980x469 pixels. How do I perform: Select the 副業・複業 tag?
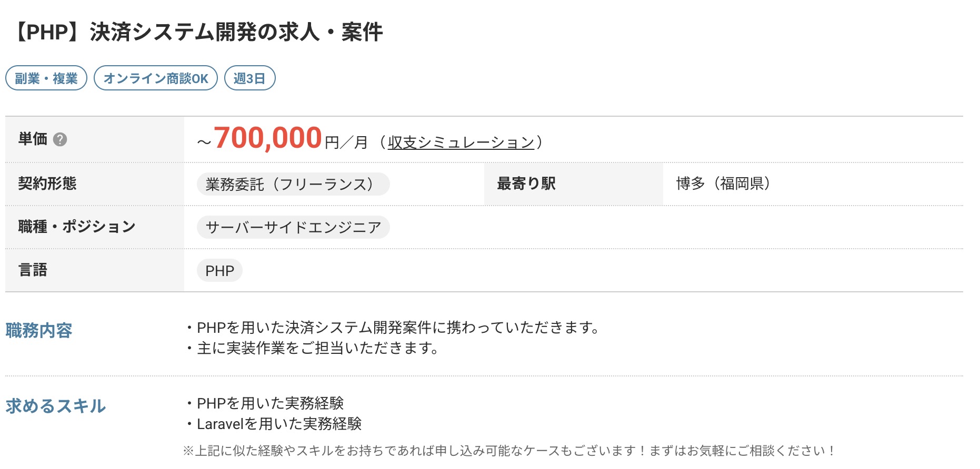coord(46,78)
